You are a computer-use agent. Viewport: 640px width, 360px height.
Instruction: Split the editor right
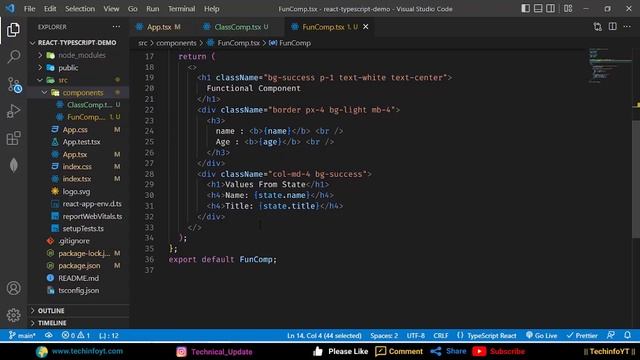pyautogui.click(x=613, y=27)
